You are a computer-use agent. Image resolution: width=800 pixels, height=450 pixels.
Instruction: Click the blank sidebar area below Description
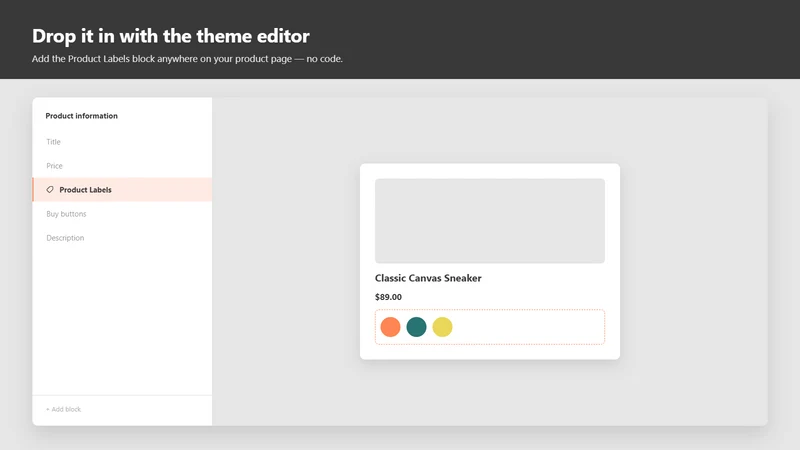[x=122, y=321]
